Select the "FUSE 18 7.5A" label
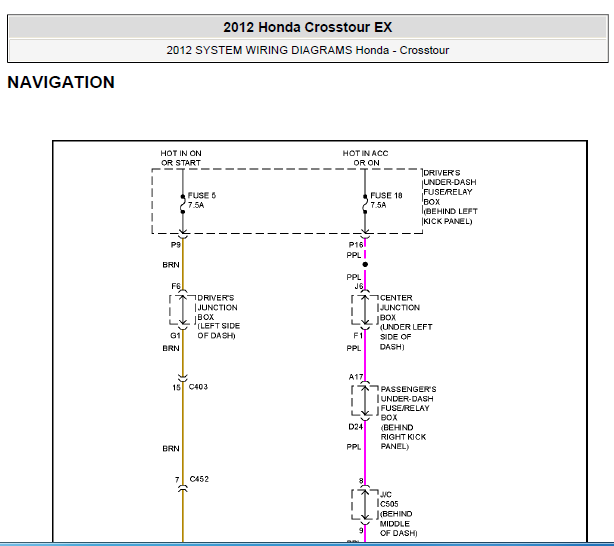 (386, 200)
